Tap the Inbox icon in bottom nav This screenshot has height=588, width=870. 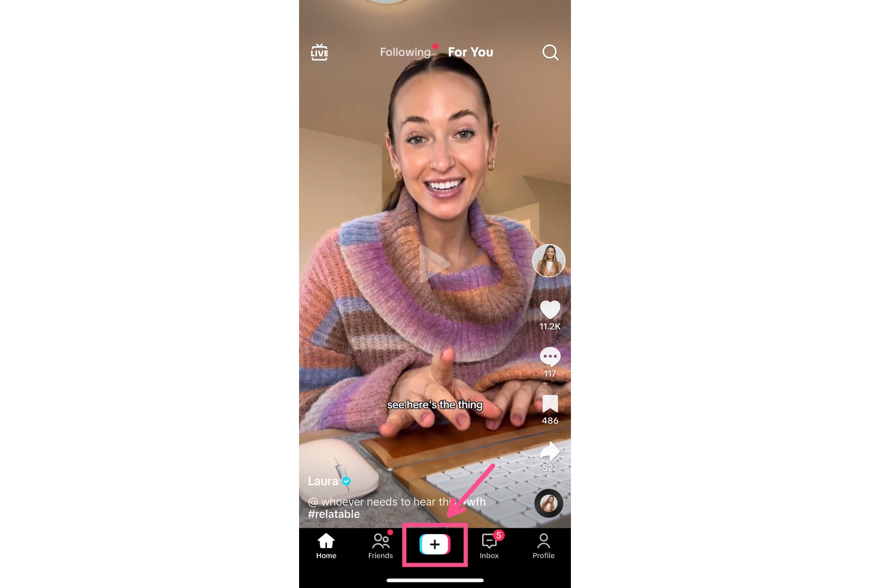click(x=489, y=545)
